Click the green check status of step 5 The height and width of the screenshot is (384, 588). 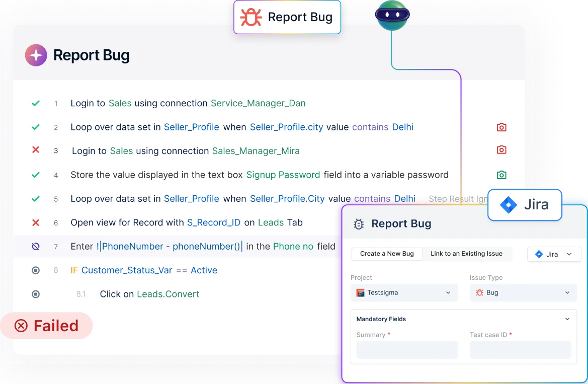coord(36,199)
